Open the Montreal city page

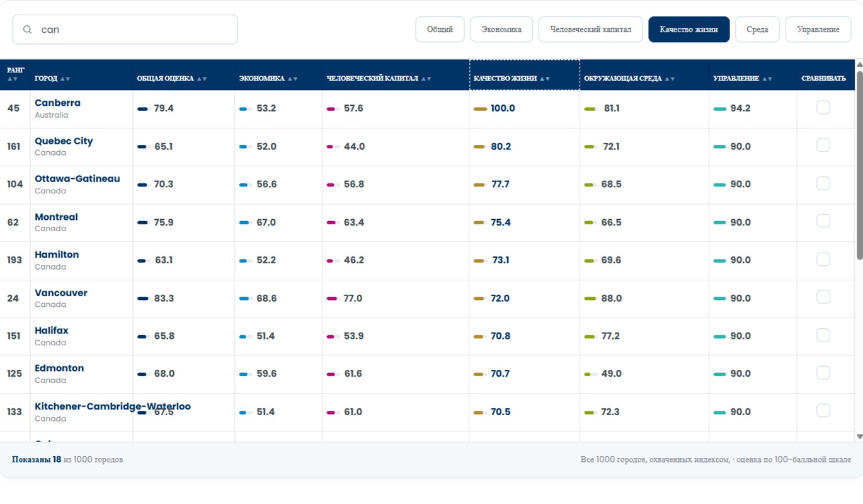56,217
